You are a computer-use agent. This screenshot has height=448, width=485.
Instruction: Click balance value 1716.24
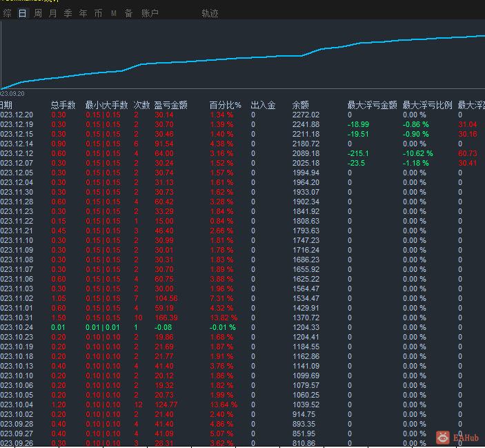306,250
